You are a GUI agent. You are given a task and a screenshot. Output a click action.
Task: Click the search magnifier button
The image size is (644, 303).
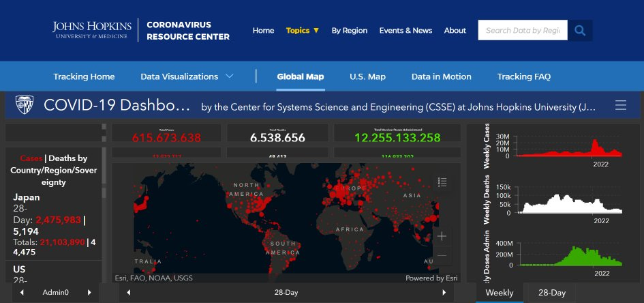coord(580,30)
